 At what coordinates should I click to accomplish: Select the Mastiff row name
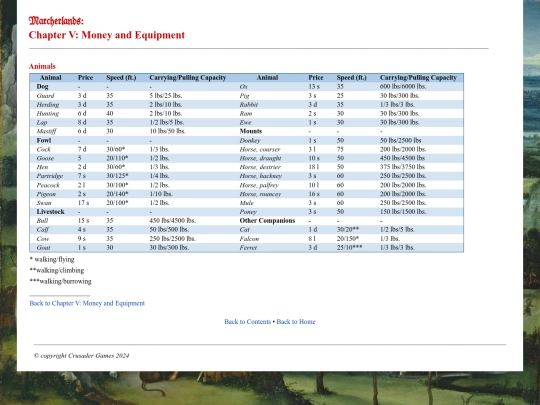tap(46, 131)
